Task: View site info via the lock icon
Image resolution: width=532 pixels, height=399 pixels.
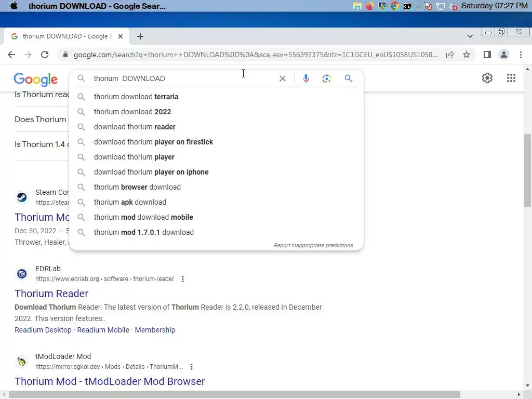Action: point(65,55)
